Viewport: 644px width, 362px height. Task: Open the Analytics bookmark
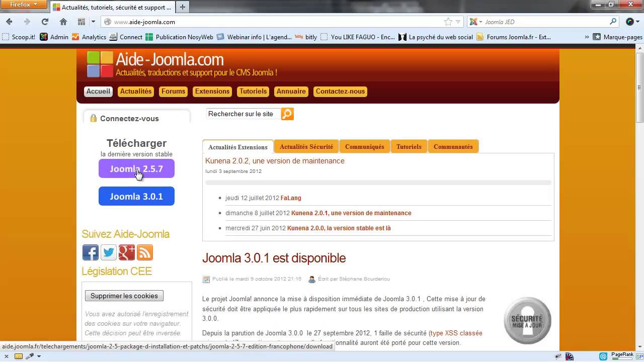(89, 37)
